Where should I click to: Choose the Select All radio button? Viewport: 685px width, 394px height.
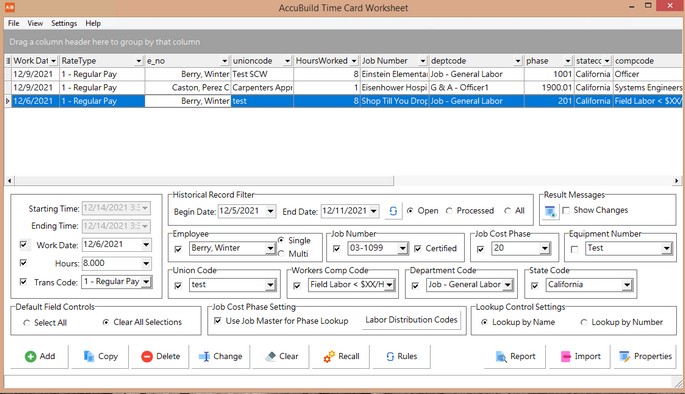pos(27,323)
